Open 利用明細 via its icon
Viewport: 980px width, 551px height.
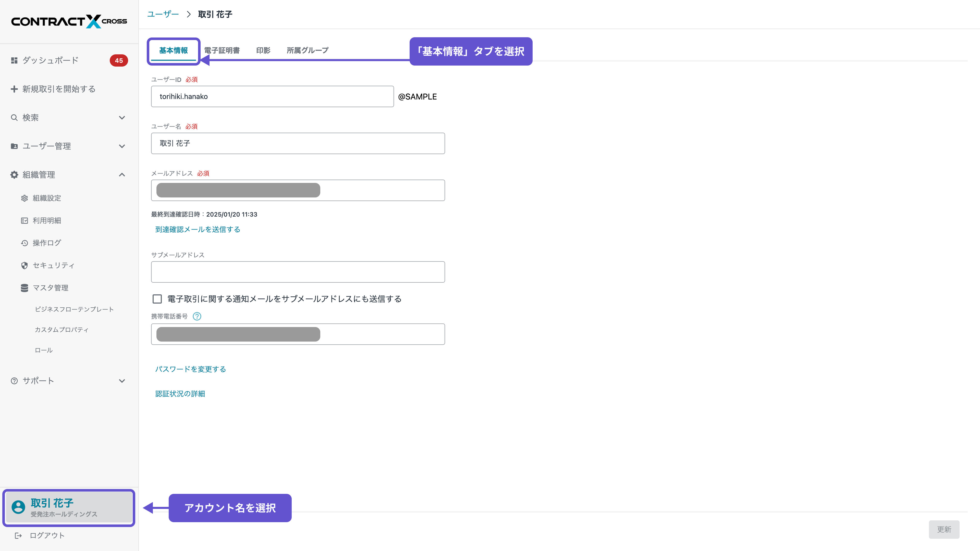pos(24,221)
